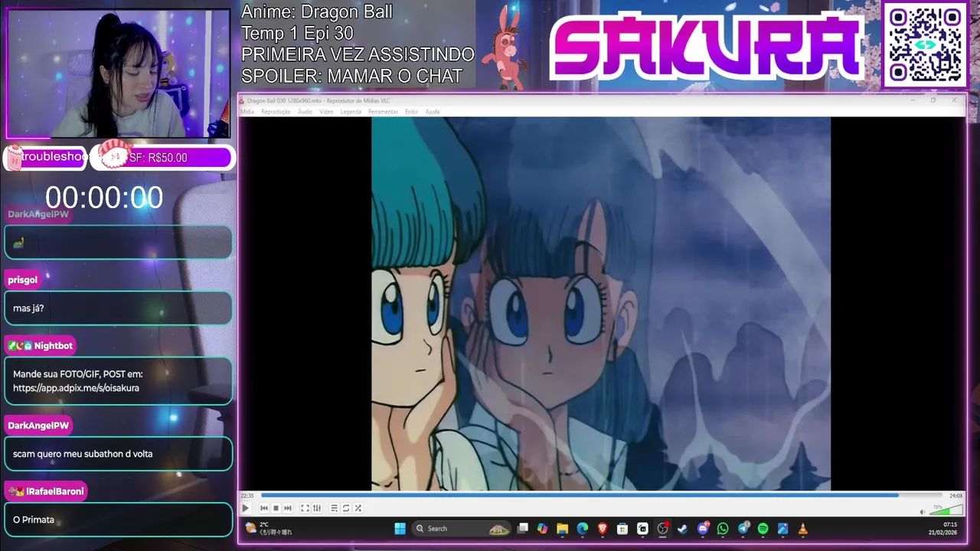
Task: Open VLC extended settings (equalizer icon)
Action: point(317,508)
